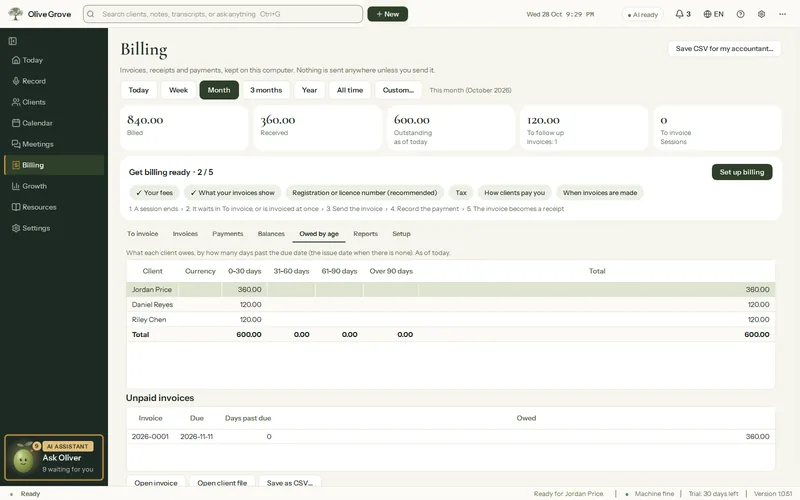
Task: Open Growth in the sidebar
Action: [x=54, y=186]
